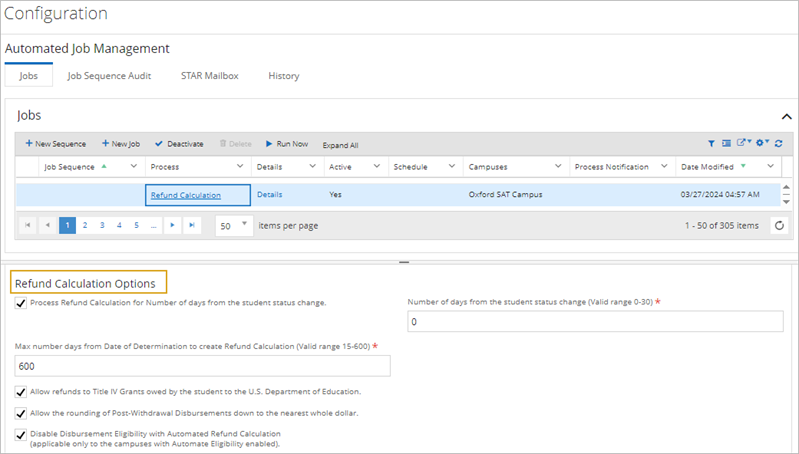Screen dimensions: 799x454
Task: Open the Process column menu chevron
Action: (240, 166)
